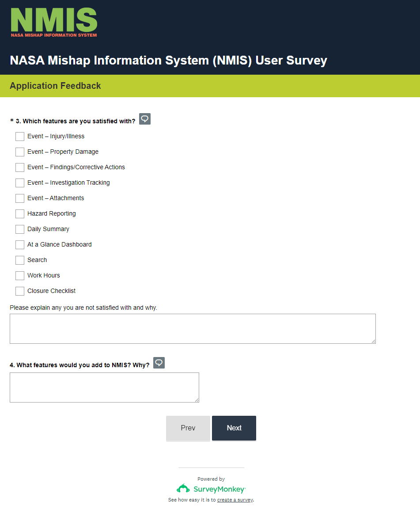
Task: Click the SurveyMonkey logo in footer
Action: (x=211, y=489)
